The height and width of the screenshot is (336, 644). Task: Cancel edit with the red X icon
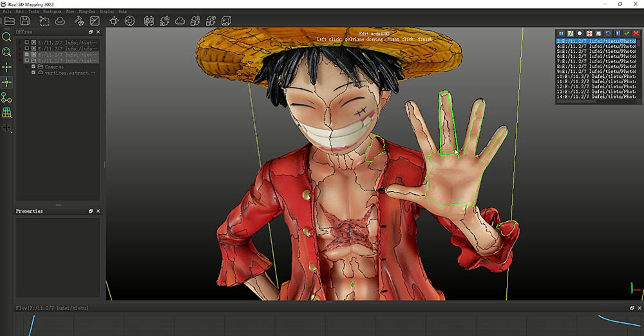636,34
